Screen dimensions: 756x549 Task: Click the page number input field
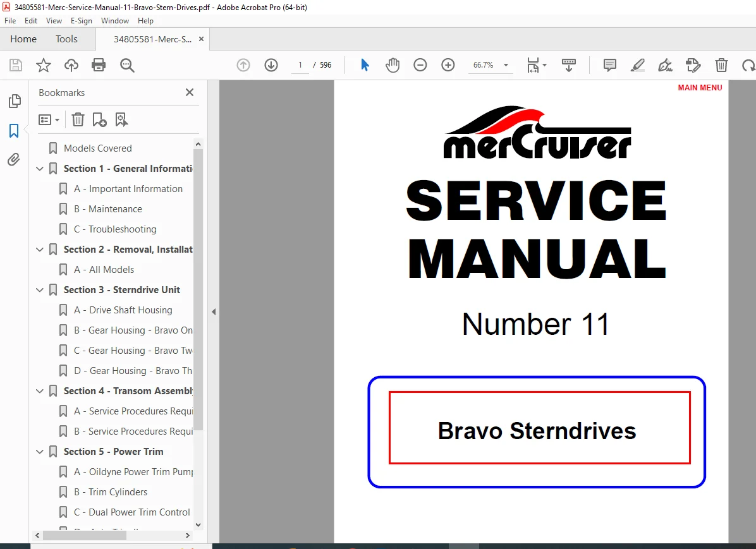click(x=300, y=65)
